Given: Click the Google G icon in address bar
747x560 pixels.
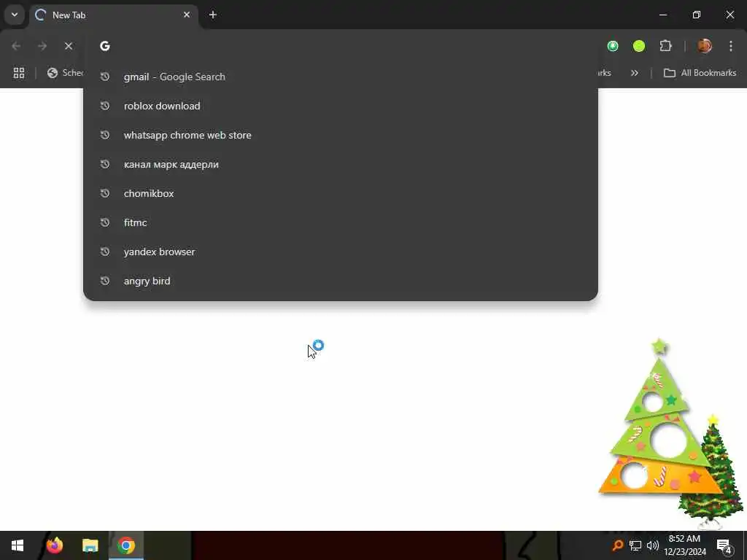Looking at the screenshot, I should pos(105,46).
